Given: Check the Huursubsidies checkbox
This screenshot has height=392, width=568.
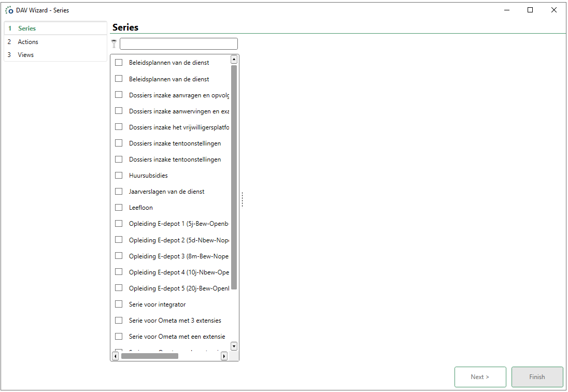Looking at the screenshot, I should point(119,176).
